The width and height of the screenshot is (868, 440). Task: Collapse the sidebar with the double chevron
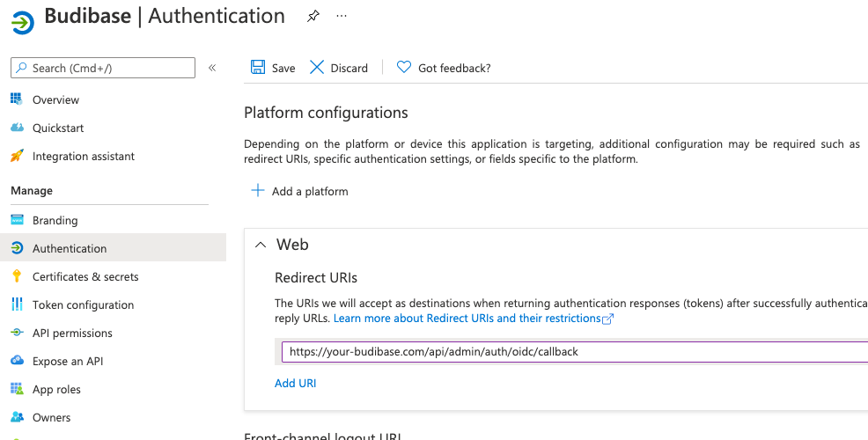click(212, 68)
